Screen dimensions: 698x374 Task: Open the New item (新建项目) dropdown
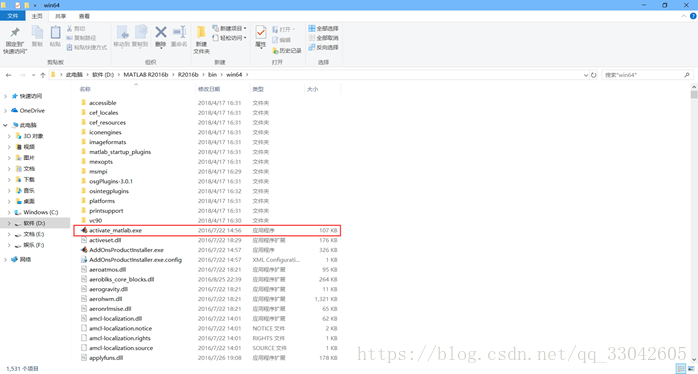coord(229,28)
